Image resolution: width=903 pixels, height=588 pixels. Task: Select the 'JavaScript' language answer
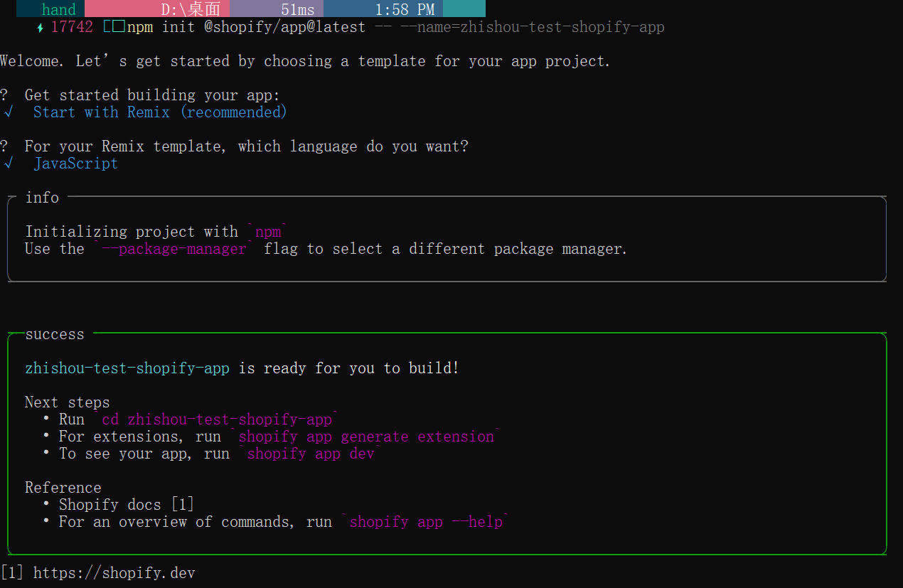(x=75, y=164)
